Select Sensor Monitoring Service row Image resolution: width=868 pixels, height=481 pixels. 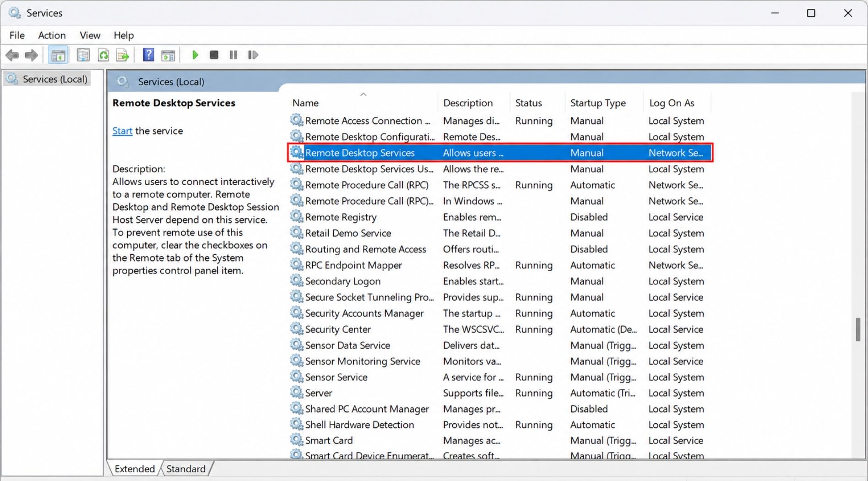(x=500, y=361)
